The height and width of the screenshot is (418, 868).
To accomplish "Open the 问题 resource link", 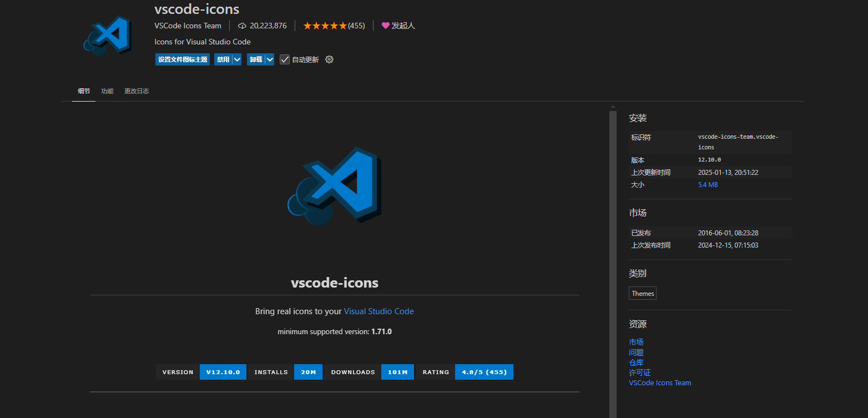I will coord(636,352).
